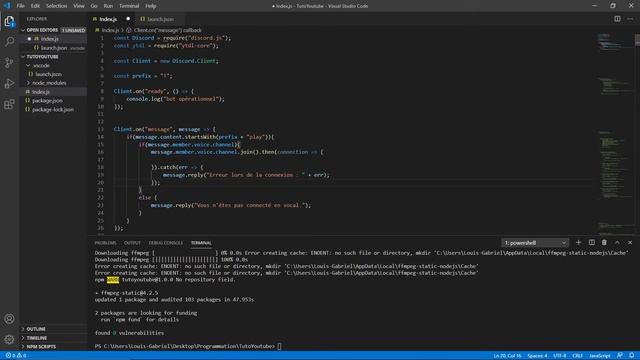Image resolution: width=640 pixels, height=360 pixels.
Task: Collapse the .vscode folder
Action: 53,65
